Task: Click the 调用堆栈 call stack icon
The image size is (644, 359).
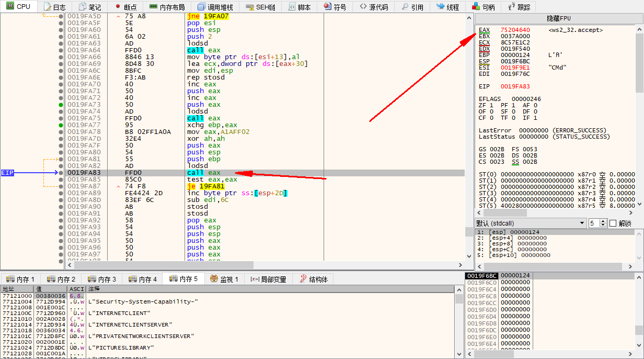Action: click(x=202, y=7)
